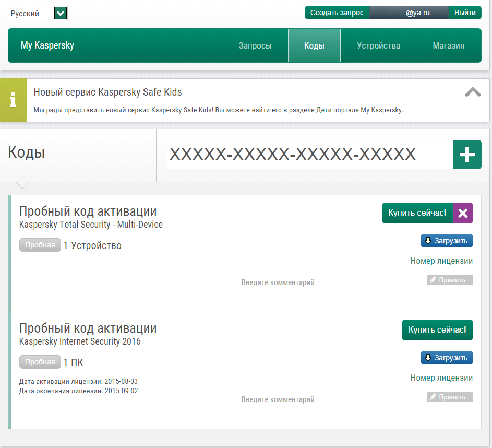
Task: Click comment field for Total Security code
Action: pos(278,282)
